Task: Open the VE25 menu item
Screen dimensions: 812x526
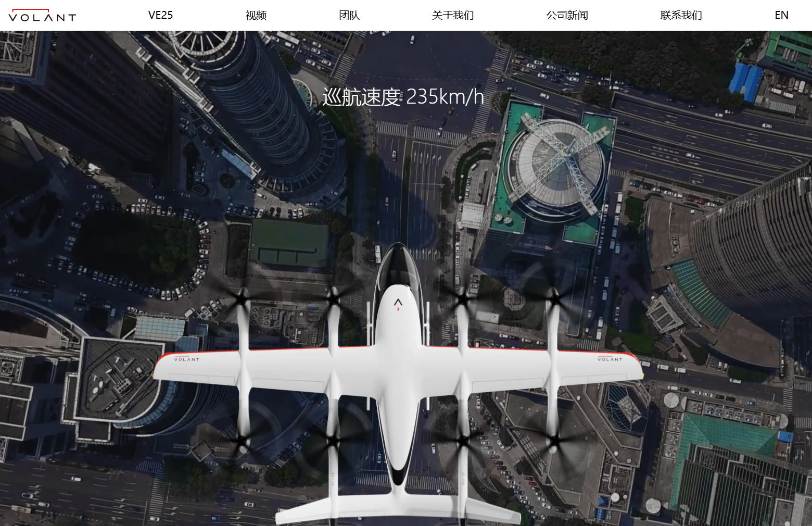Action: (x=160, y=15)
